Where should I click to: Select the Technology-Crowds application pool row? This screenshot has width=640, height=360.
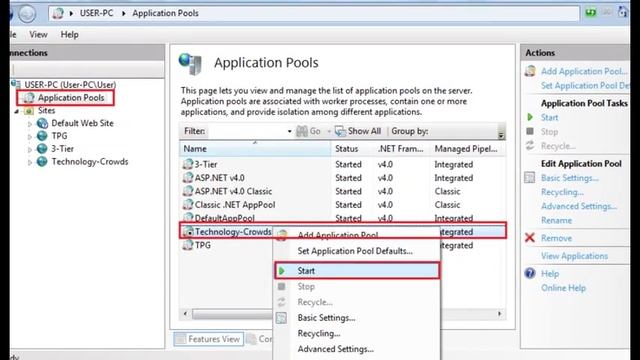click(x=226, y=231)
